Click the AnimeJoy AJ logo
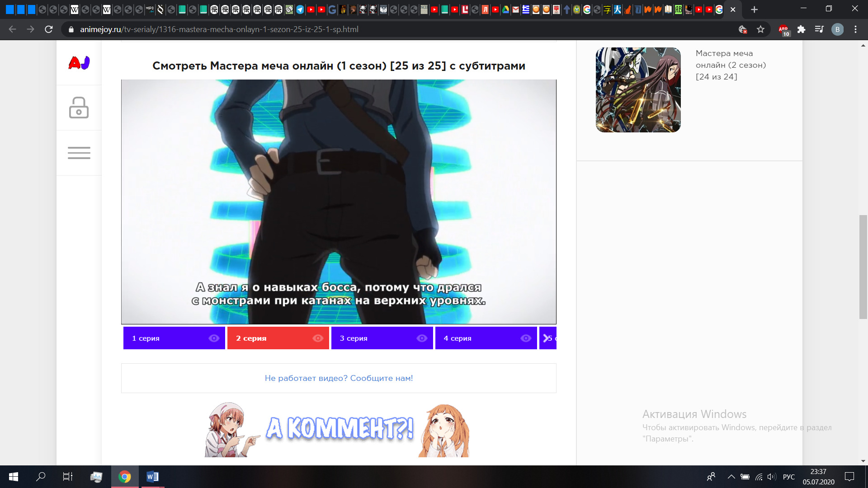 point(79,63)
